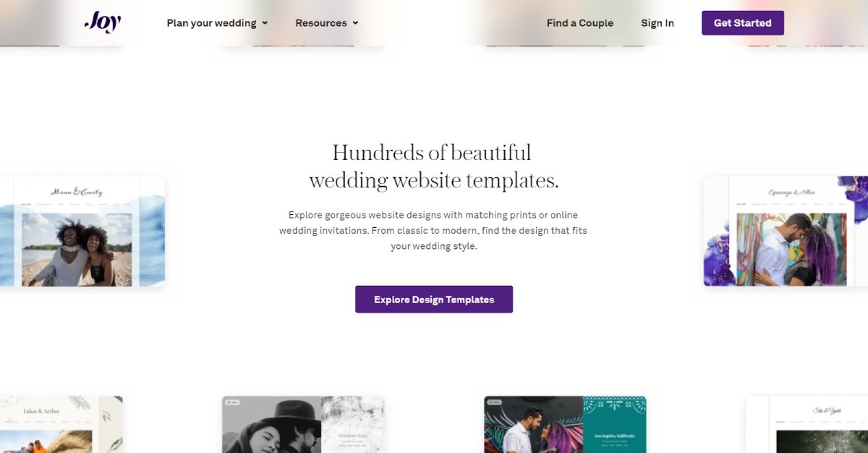
Task: Click the Joy logo
Action: (x=103, y=22)
